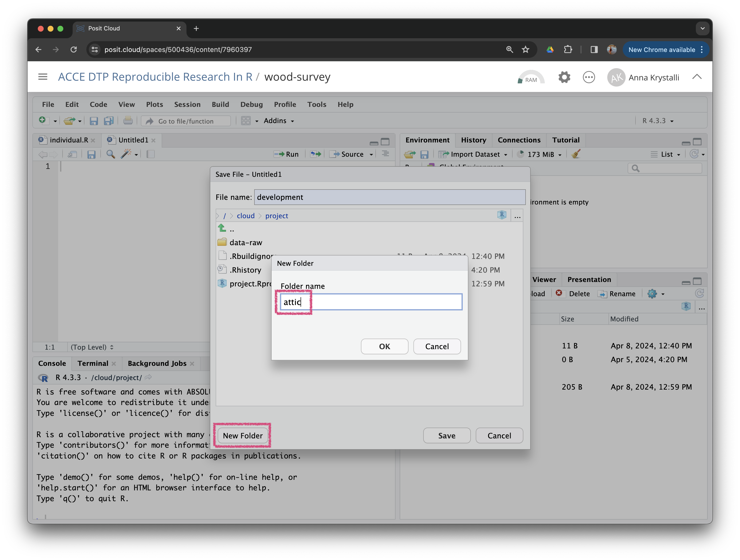
Task: Click OK in New Folder dialog
Action: pos(384,346)
